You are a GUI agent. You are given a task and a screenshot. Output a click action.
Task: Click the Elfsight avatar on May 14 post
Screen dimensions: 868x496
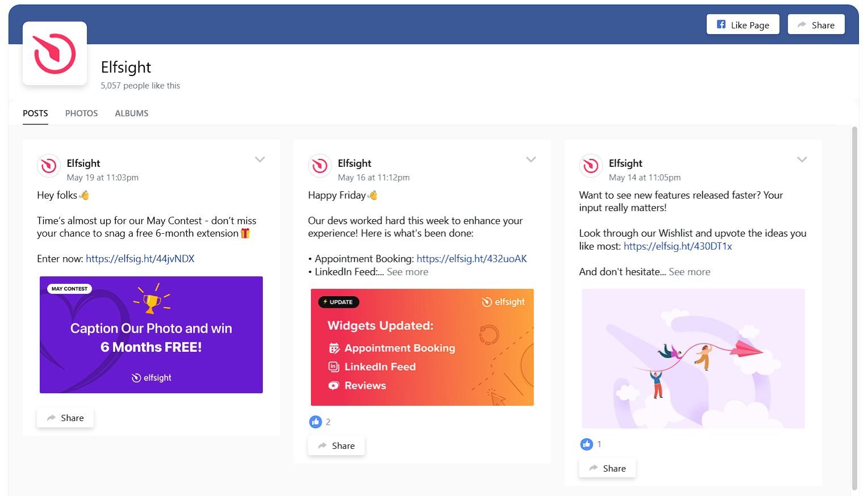click(591, 166)
